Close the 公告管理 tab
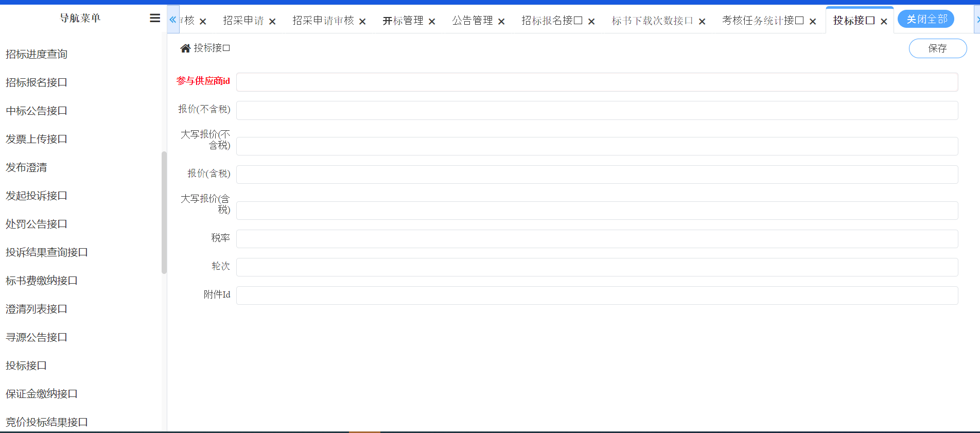 coord(501,22)
